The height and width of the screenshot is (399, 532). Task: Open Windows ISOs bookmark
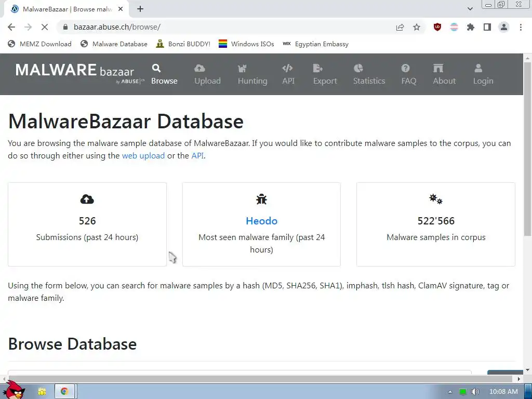click(246, 44)
